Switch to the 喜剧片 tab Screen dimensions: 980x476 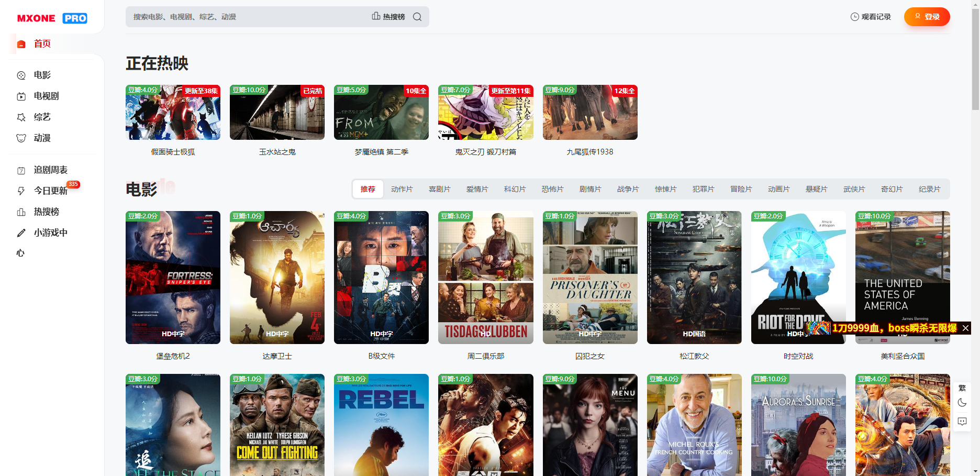click(440, 189)
